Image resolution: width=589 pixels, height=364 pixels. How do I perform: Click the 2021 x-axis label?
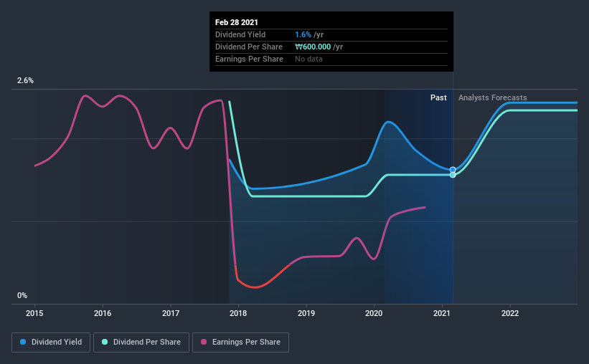coord(442,313)
